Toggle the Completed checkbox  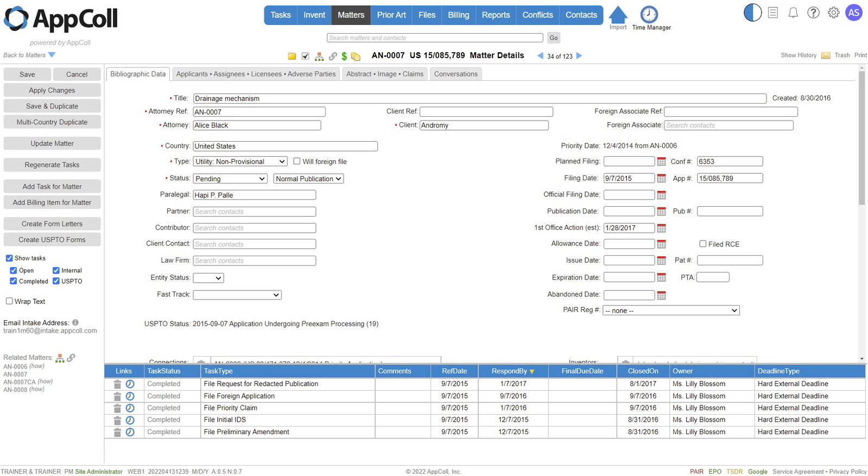point(14,281)
